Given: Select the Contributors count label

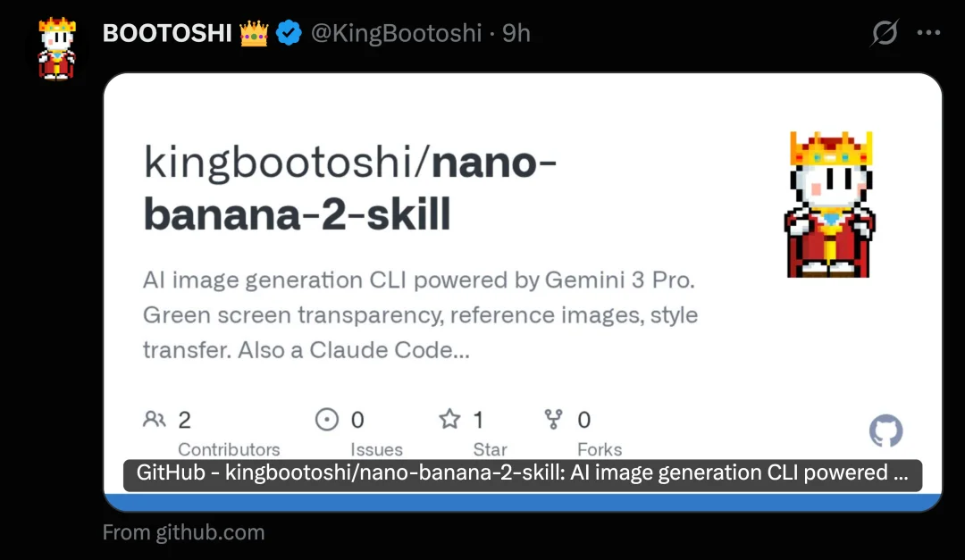Looking at the screenshot, I should 230,449.
